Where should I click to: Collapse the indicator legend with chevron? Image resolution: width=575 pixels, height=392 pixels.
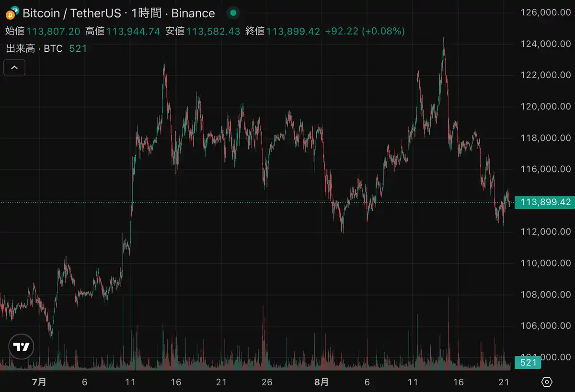(x=14, y=68)
